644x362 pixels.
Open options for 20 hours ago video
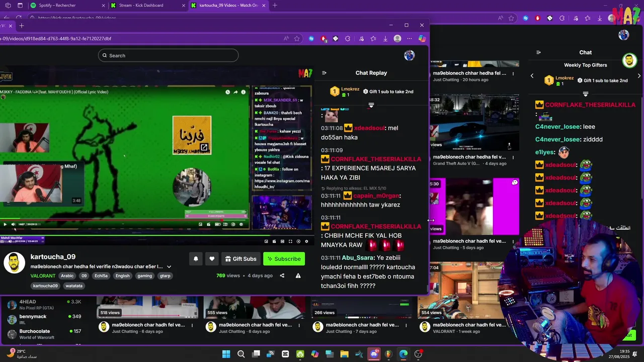click(513, 73)
